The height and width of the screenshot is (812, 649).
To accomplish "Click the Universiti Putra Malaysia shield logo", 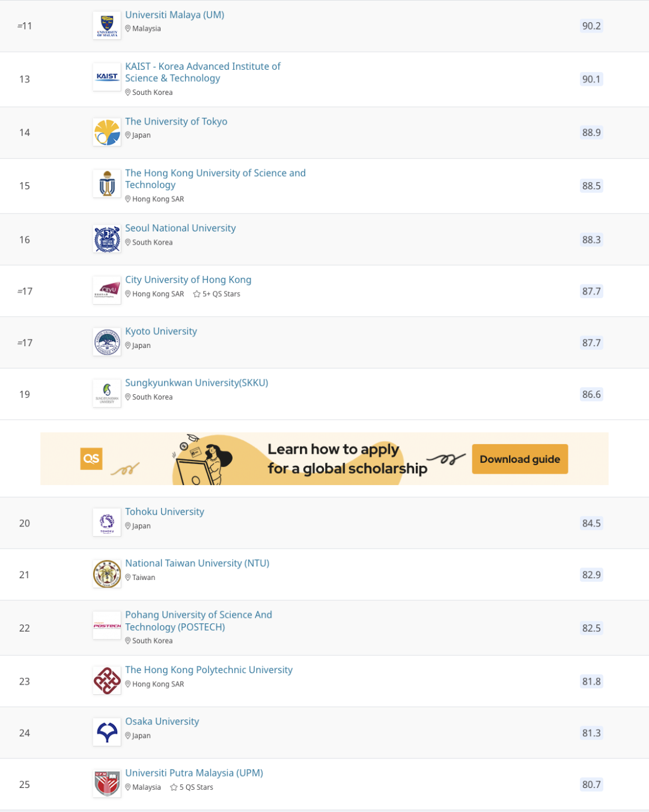I will point(107,784).
